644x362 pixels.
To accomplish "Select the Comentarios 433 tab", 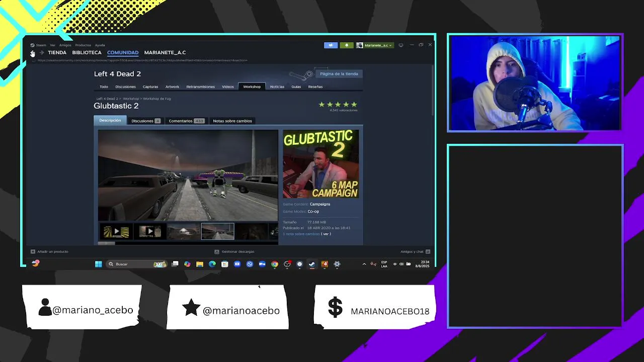I will [x=187, y=121].
